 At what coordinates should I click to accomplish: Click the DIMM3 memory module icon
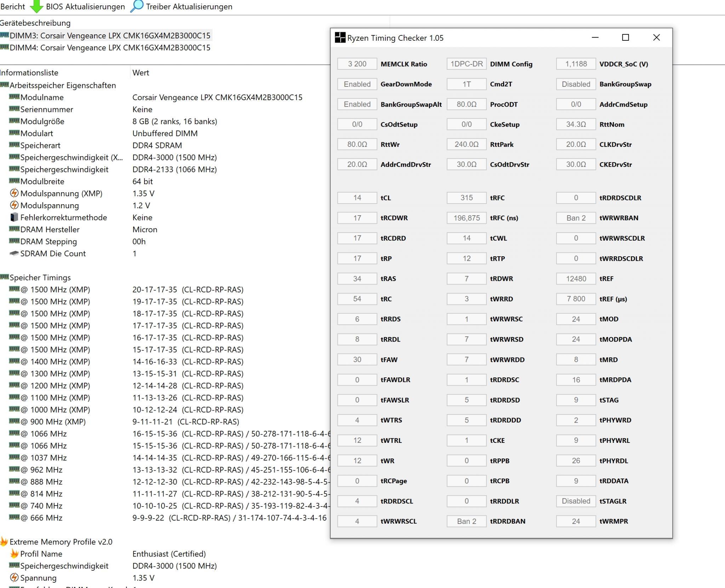4,35
